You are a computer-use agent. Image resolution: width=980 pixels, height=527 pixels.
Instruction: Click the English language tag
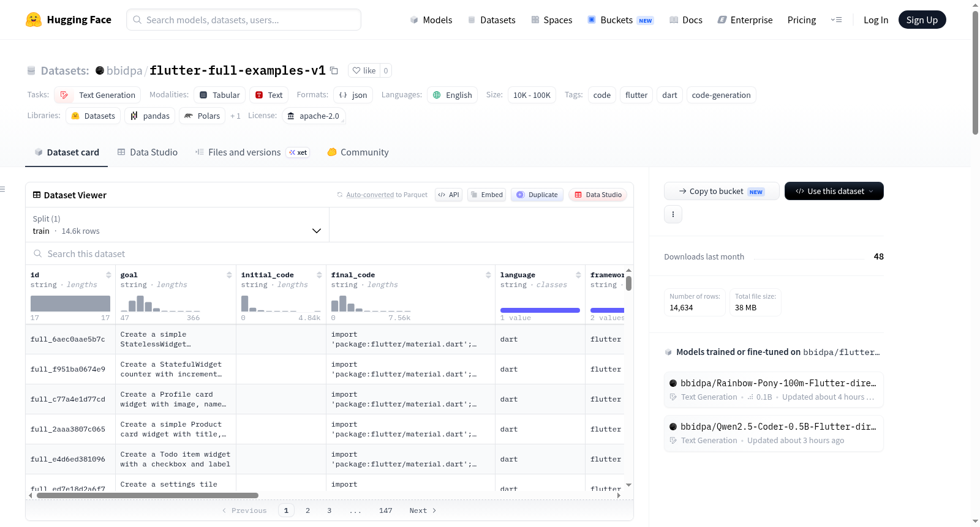point(453,95)
